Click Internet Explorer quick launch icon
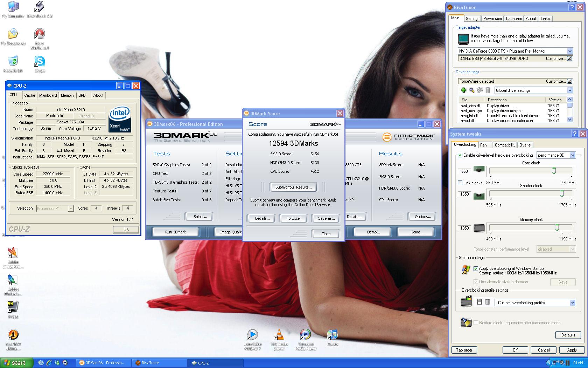Viewport: 588px width, 368px height. point(49,363)
